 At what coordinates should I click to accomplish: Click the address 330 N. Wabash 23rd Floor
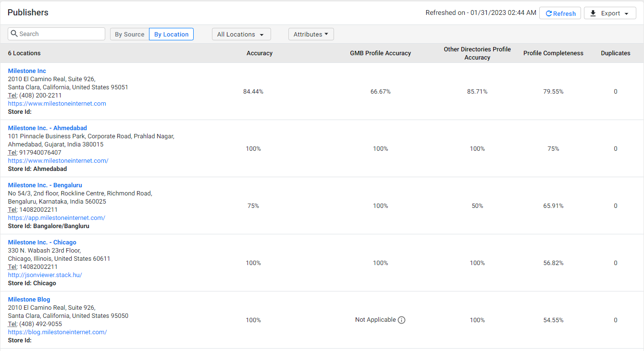coord(44,251)
